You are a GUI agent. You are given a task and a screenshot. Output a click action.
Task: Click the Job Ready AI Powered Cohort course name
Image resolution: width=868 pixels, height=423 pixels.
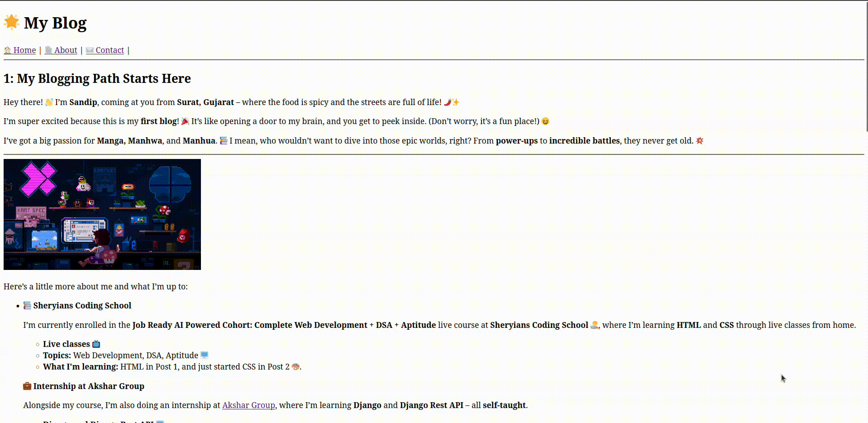(284, 325)
